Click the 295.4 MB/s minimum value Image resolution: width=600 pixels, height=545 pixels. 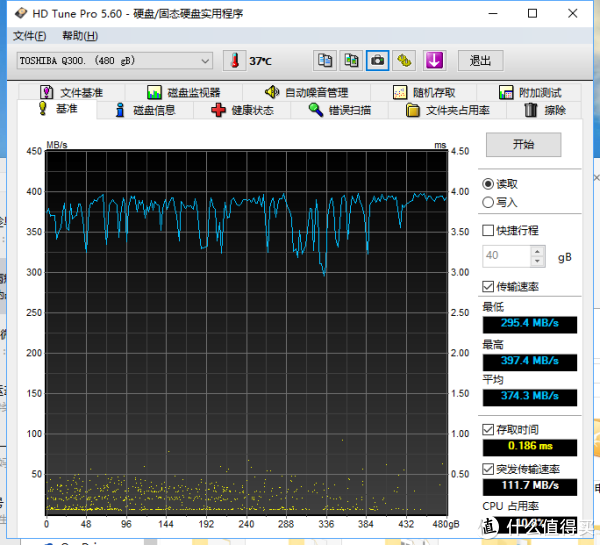point(530,324)
